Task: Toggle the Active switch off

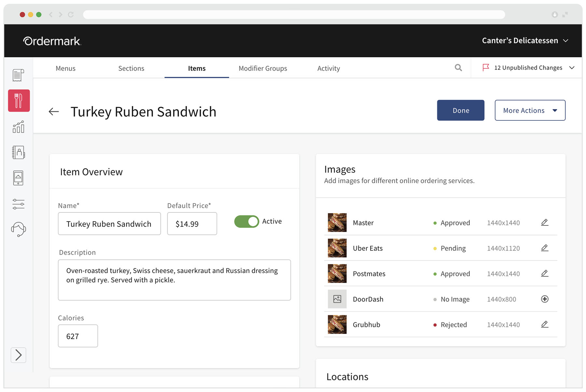Action: point(246,222)
